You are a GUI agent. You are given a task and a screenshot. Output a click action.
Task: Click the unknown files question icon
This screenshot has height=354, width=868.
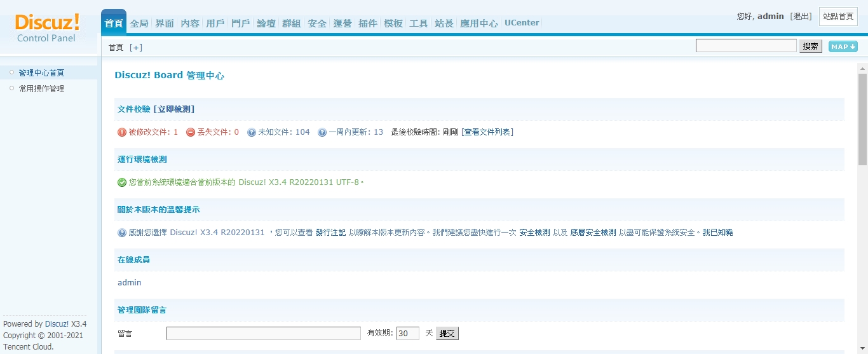252,132
